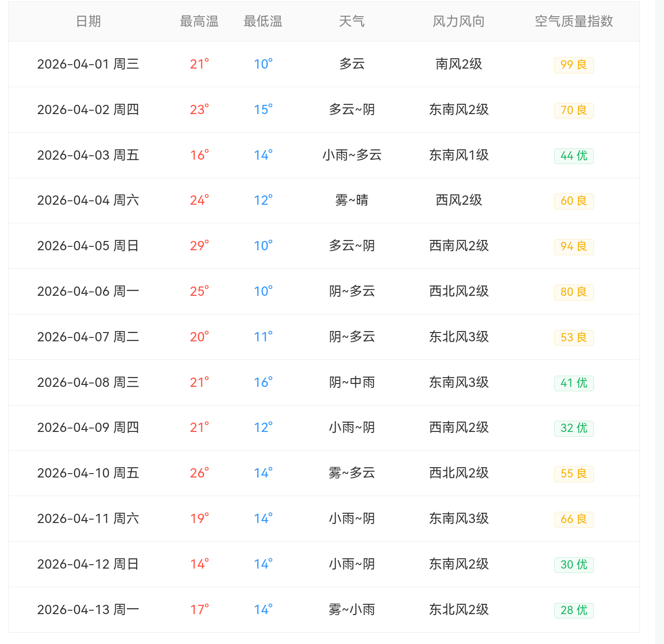Select the date 2026-04-01 周三
Image resolution: width=664 pixels, height=644 pixels.
(x=88, y=64)
